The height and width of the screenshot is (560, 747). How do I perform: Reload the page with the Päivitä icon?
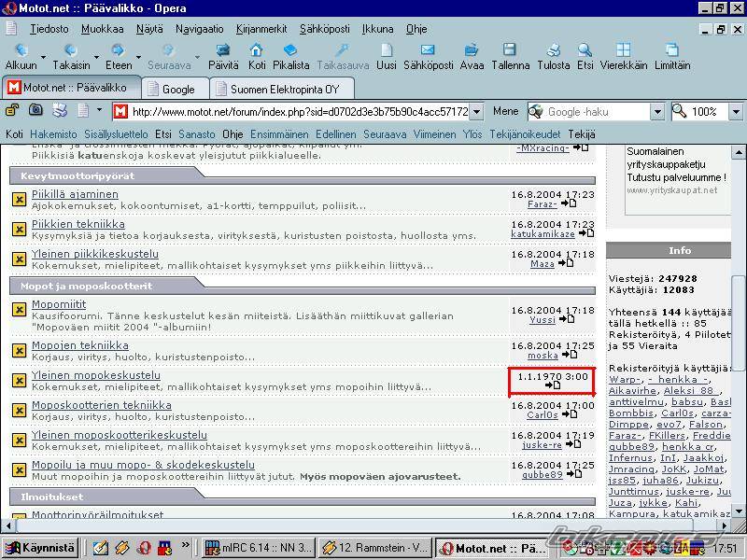click(x=222, y=50)
